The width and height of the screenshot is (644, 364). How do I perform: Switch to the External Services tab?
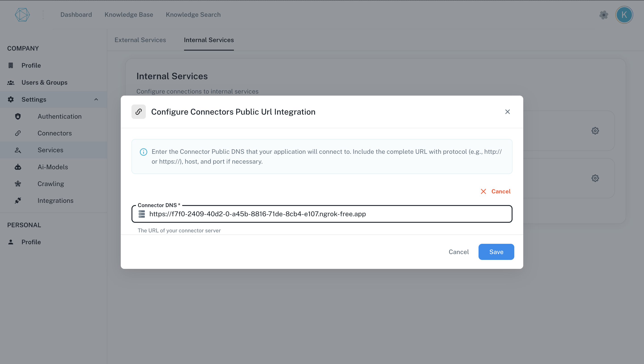pos(140,40)
